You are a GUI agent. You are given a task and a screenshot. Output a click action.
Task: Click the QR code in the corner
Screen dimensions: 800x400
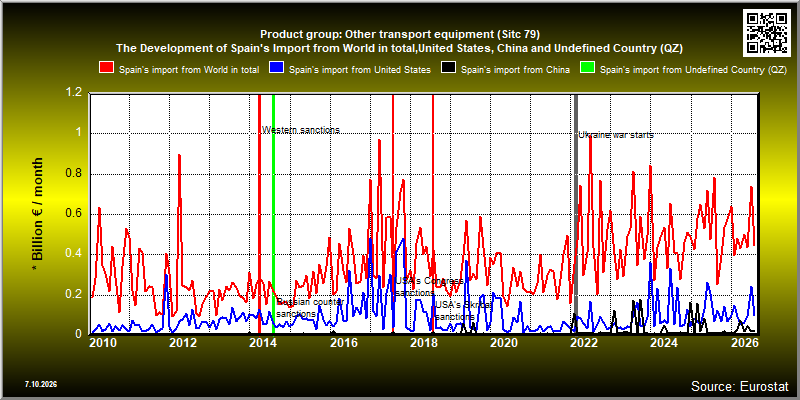(767, 32)
